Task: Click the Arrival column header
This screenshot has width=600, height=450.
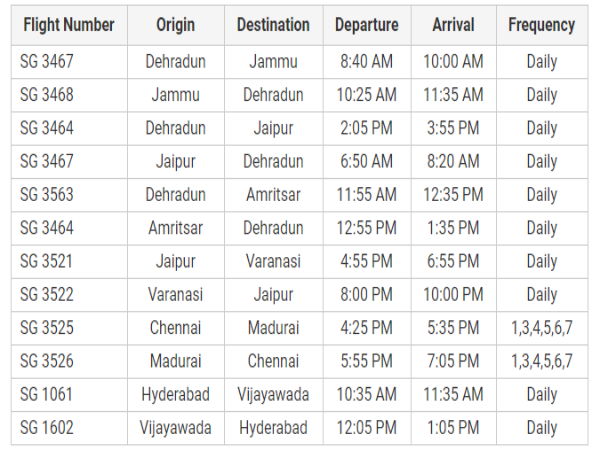Action: click(x=452, y=25)
